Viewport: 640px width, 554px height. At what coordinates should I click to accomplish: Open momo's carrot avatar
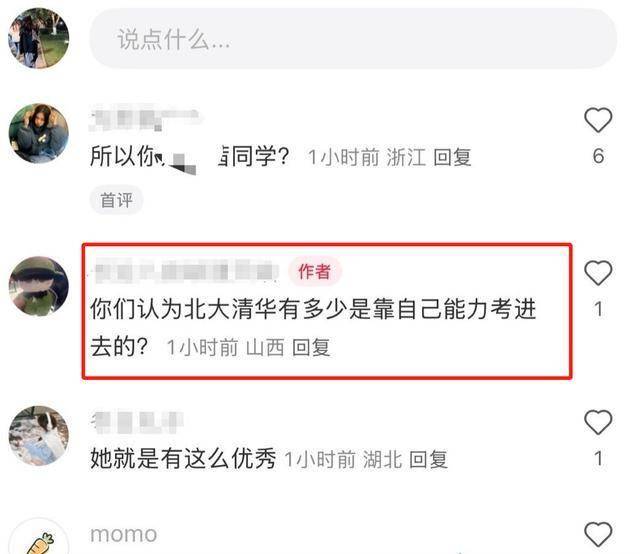tap(39, 537)
